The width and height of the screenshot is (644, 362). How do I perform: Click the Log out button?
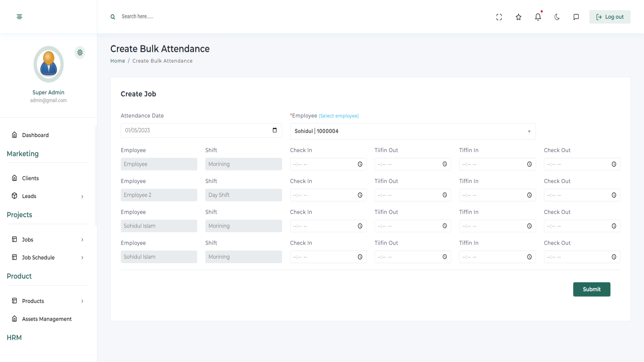(x=609, y=17)
